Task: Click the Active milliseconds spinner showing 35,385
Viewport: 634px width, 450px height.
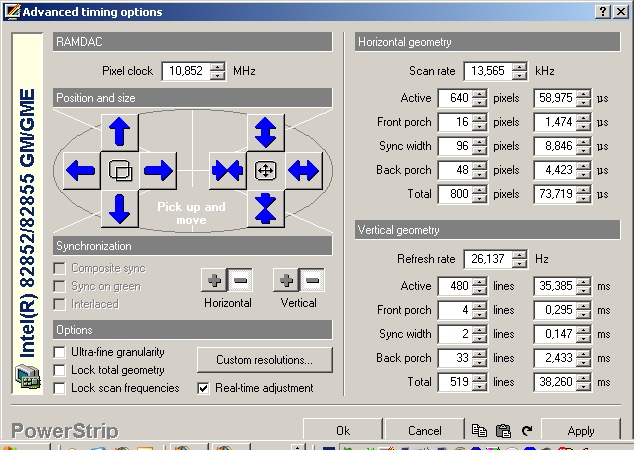Action: tap(583, 286)
